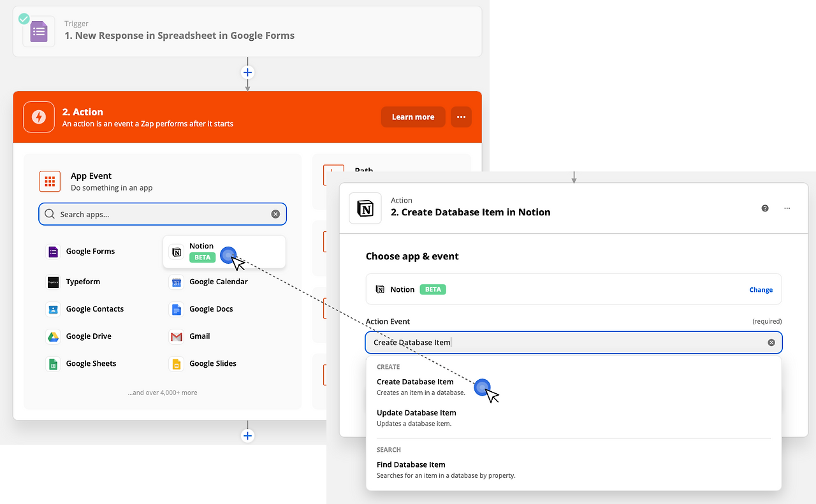Choose the Google Slides app
Viewport: 816px width, 504px height.
[x=203, y=364]
